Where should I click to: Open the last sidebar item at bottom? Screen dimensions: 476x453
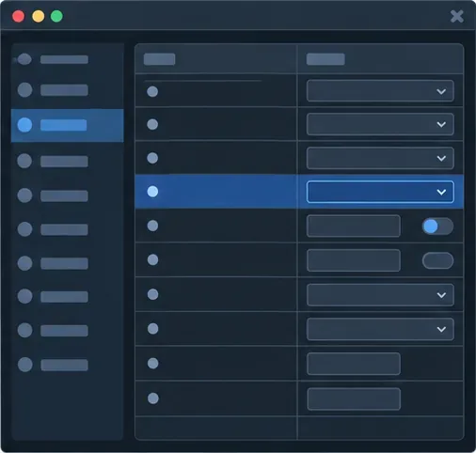53,365
